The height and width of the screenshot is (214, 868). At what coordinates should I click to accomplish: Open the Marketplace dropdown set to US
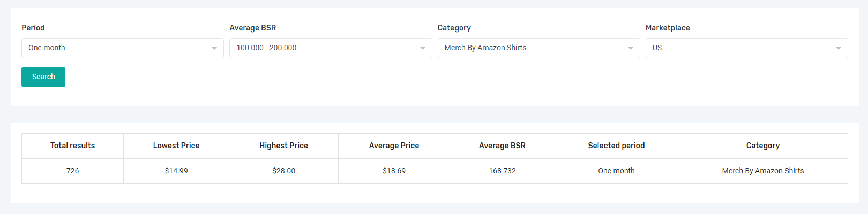click(746, 48)
